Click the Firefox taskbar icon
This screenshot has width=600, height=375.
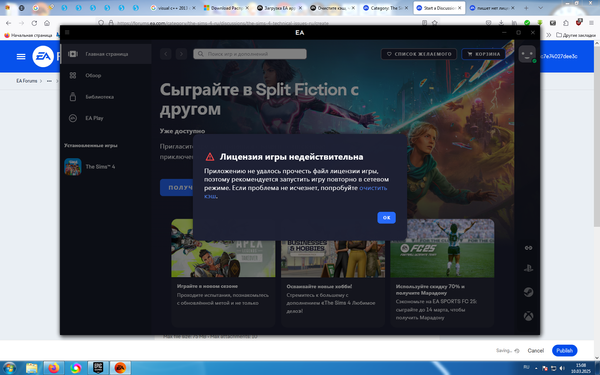(x=54, y=368)
